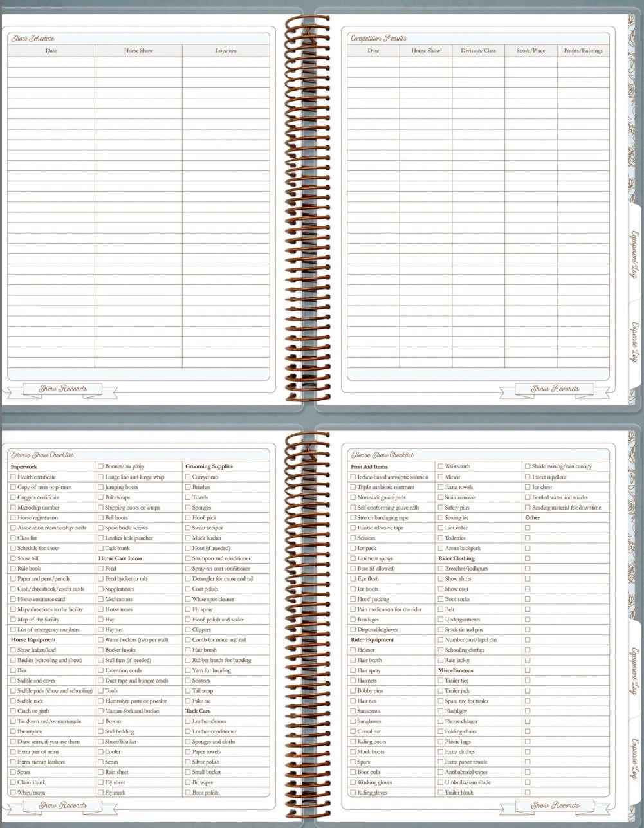
Task: Select the Rider Clothing heading
Action: (456, 558)
